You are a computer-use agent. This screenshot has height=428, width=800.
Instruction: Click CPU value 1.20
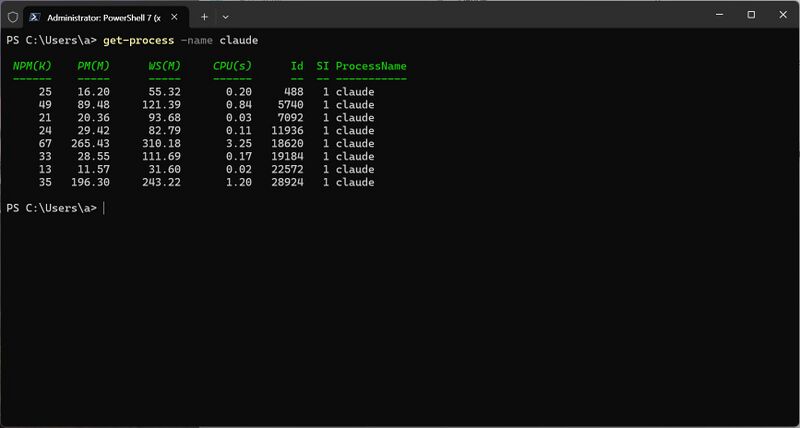point(239,182)
